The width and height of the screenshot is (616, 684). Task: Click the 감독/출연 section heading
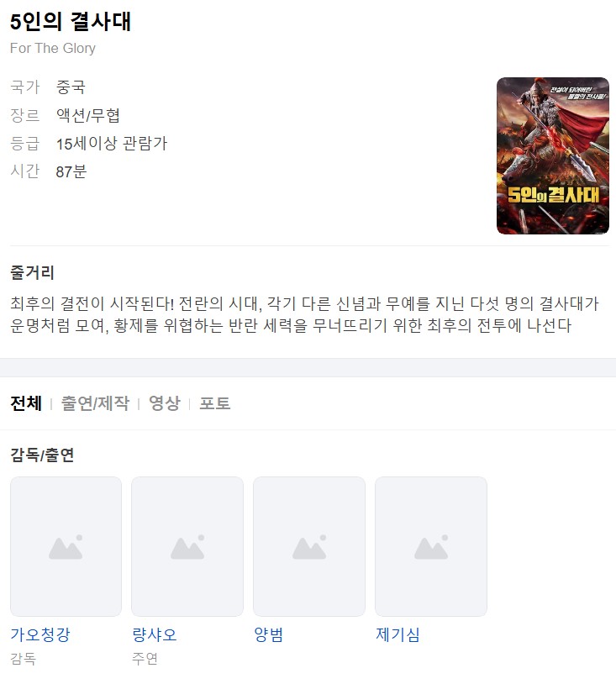point(42,455)
